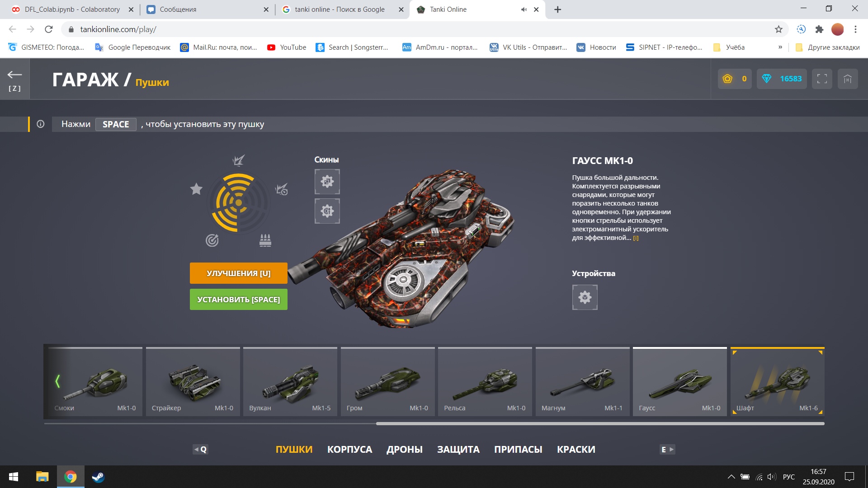Image resolution: width=868 pixels, height=488 pixels.
Task: Select the first skin slot
Action: tap(327, 182)
